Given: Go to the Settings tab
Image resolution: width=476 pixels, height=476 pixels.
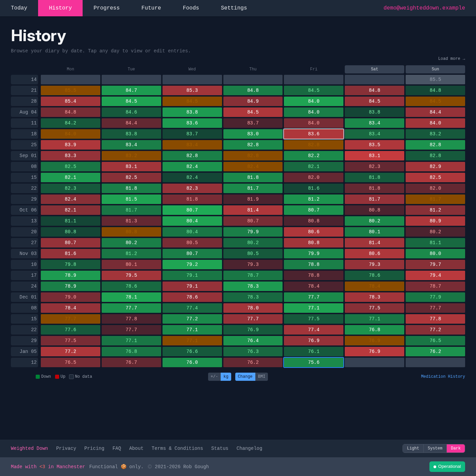Looking at the screenshot, I should [x=234, y=8].
